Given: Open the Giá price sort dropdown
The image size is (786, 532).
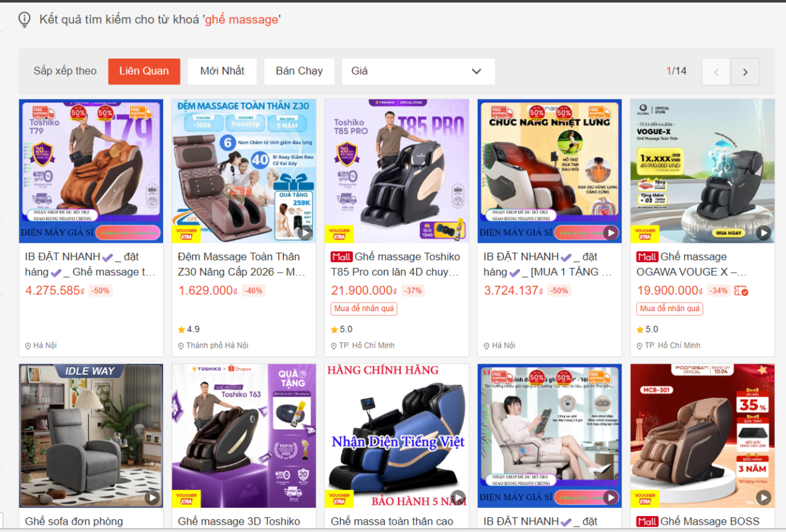Looking at the screenshot, I should [418, 71].
